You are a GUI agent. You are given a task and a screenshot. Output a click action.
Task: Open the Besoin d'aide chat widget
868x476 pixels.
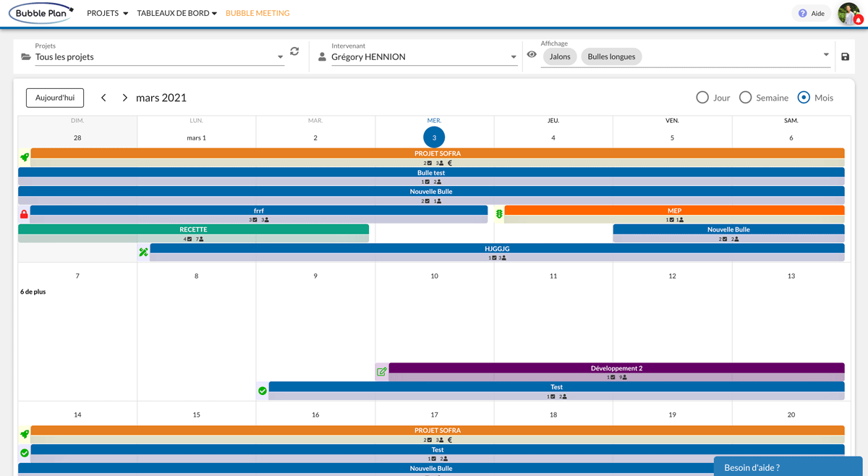(x=788, y=467)
